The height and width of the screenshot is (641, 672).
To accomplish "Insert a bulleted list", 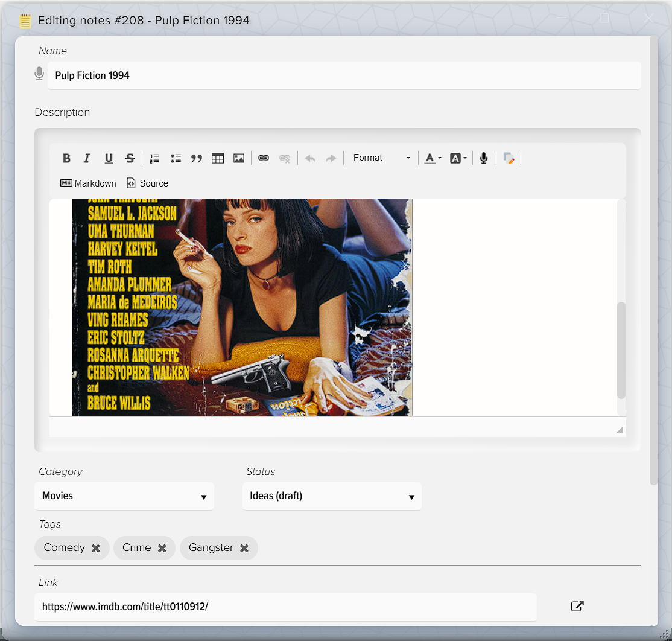I will [x=176, y=158].
